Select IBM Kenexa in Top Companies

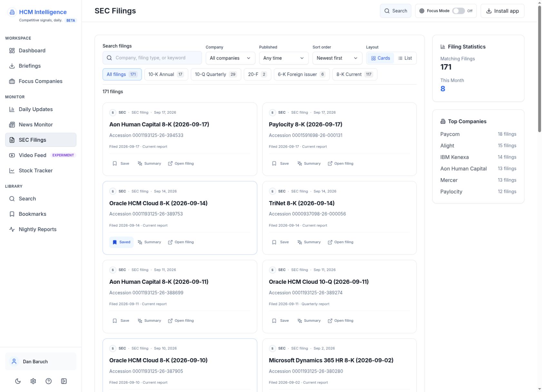478,157
